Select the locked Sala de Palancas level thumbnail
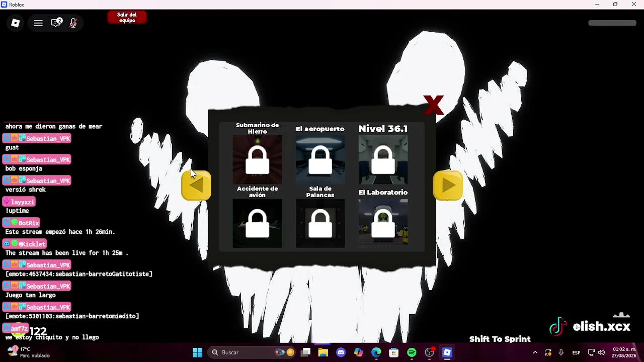The image size is (644, 362). point(320,223)
